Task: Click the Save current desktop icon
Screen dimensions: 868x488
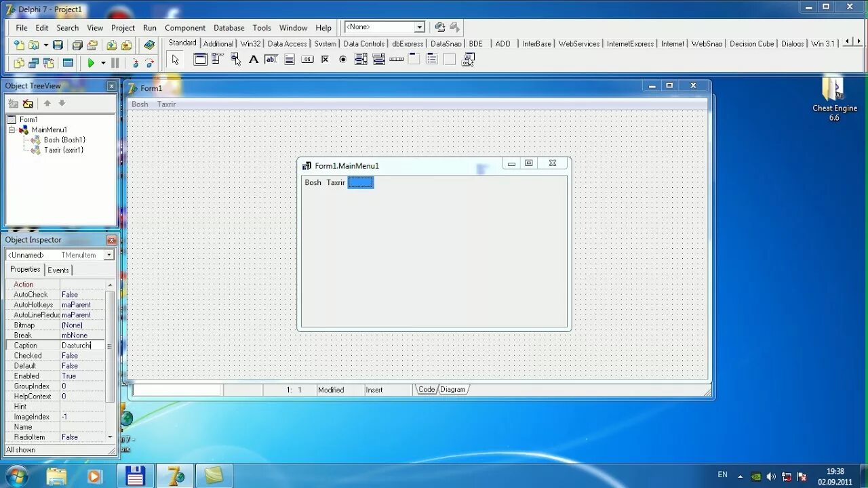Action: pyautogui.click(x=440, y=27)
